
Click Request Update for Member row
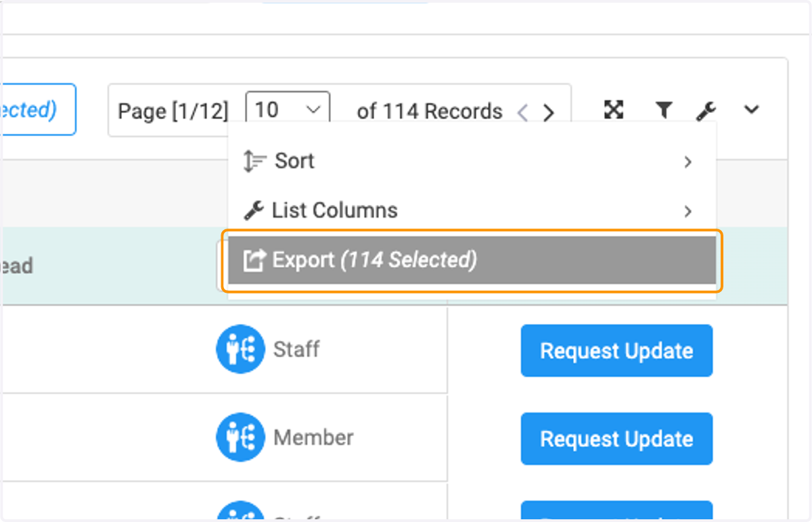(616, 438)
